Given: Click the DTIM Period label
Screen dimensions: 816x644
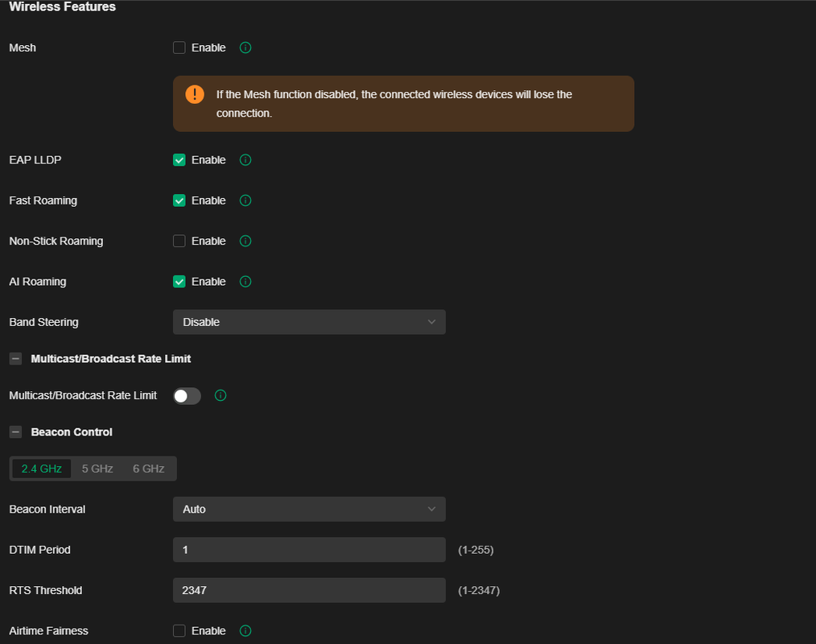Looking at the screenshot, I should (39, 550).
